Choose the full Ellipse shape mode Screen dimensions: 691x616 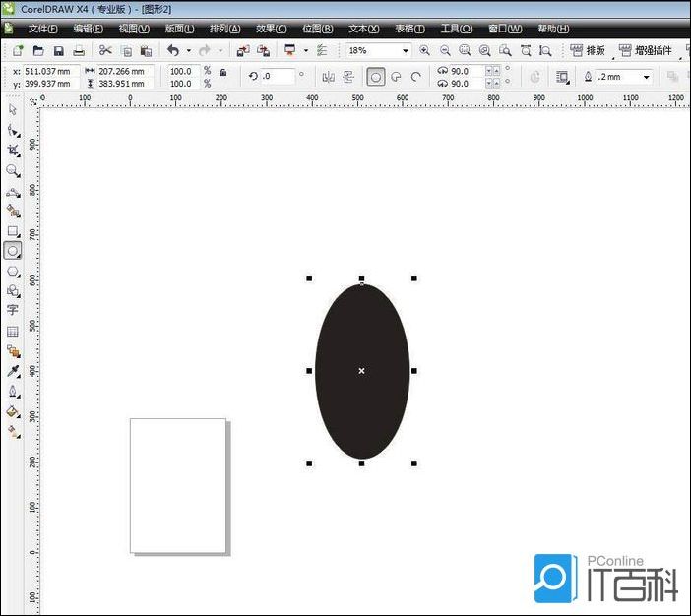[x=376, y=77]
